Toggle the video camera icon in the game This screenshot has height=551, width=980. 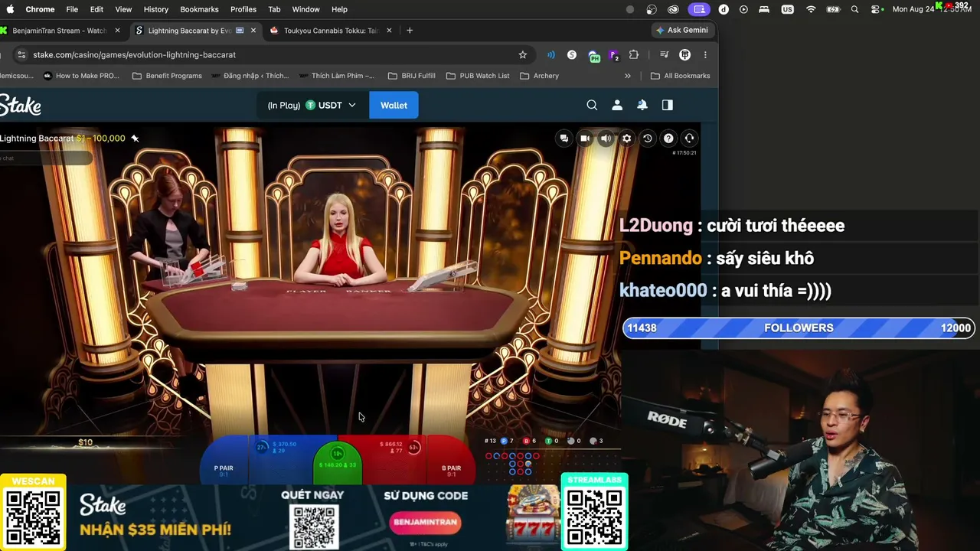pyautogui.click(x=585, y=139)
